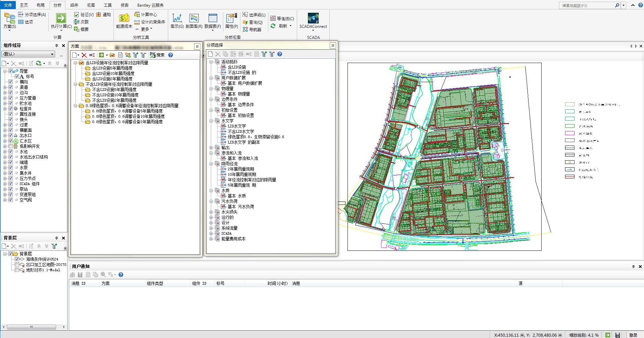Collapse the 水文学 alternatives node
This screenshot has width=644, height=338.
click(211, 121)
